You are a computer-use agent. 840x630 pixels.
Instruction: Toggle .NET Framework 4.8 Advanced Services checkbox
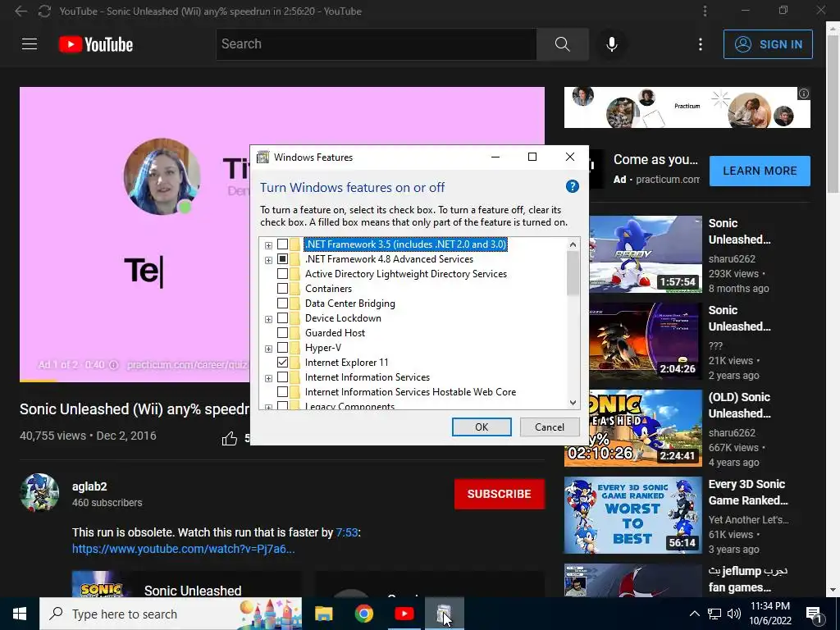pyautogui.click(x=282, y=259)
